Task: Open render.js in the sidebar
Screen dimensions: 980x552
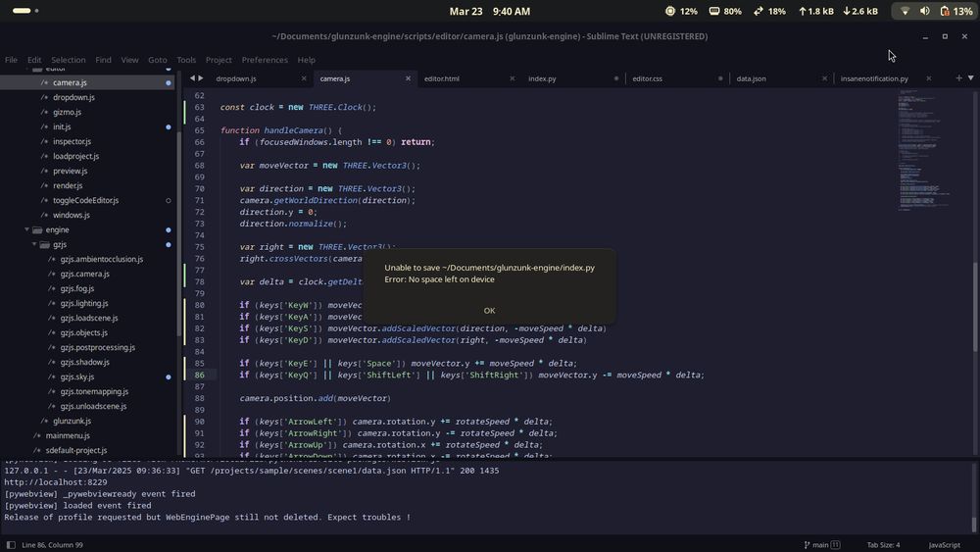Action: pyautogui.click(x=68, y=185)
